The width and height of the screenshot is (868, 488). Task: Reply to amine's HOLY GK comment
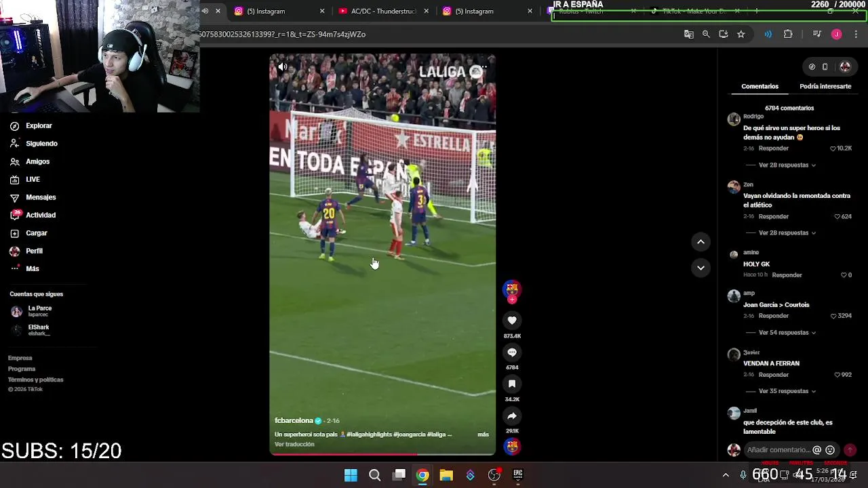coord(787,275)
